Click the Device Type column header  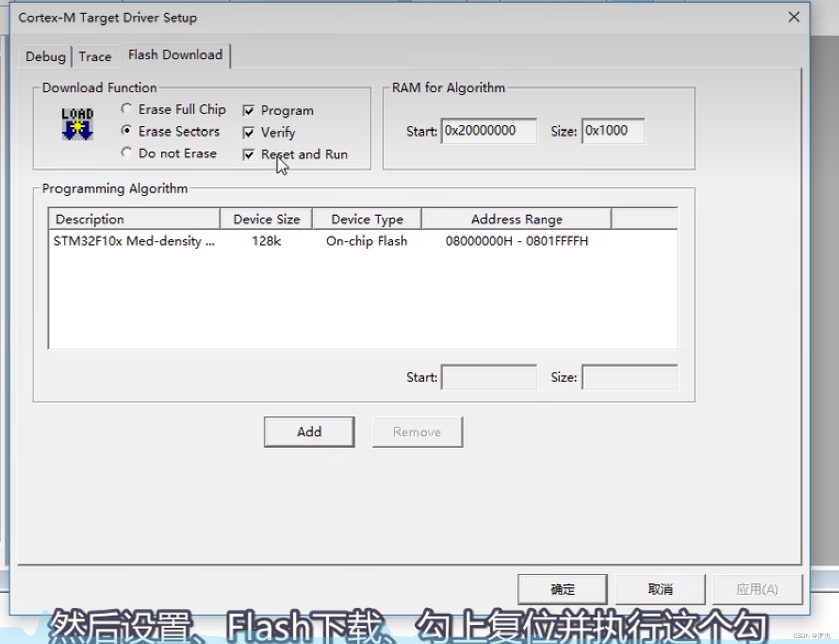pos(367,219)
